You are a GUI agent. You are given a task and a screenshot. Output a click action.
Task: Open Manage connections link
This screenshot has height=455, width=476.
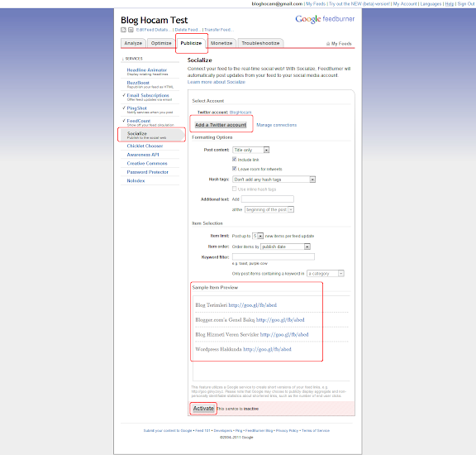277,125
